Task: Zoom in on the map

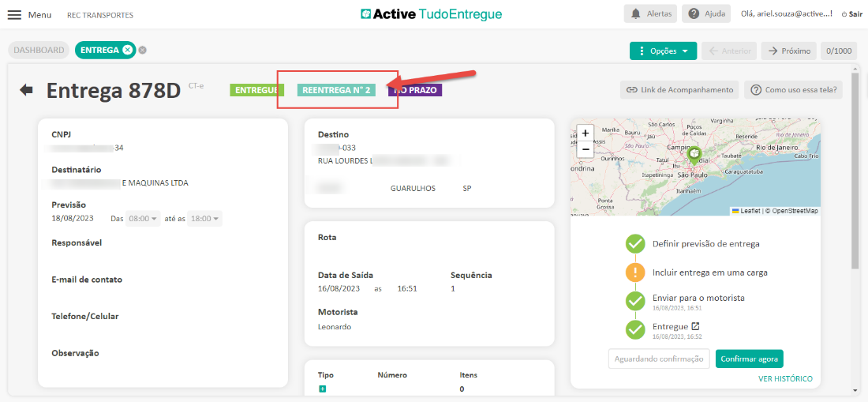Action: (586, 133)
